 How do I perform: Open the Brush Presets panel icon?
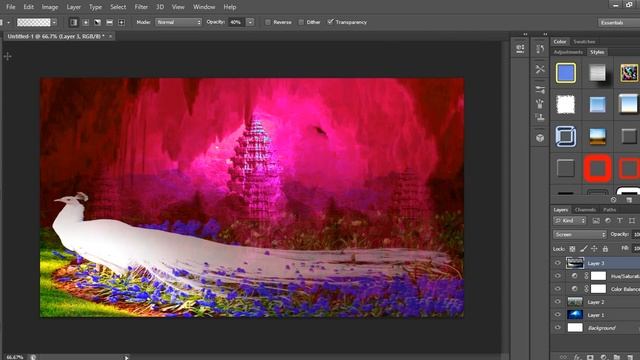tap(540, 104)
